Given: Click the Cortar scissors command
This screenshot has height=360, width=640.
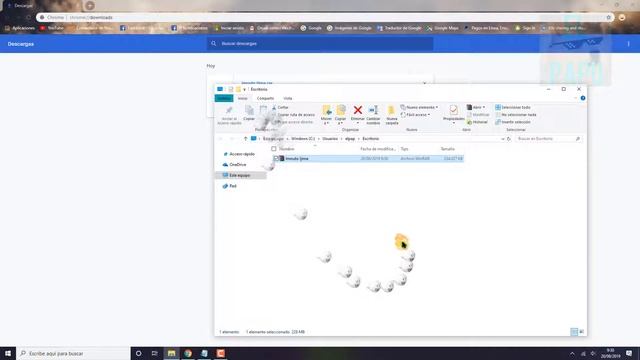Looking at the screenshot, I should [x=280, y=107].
